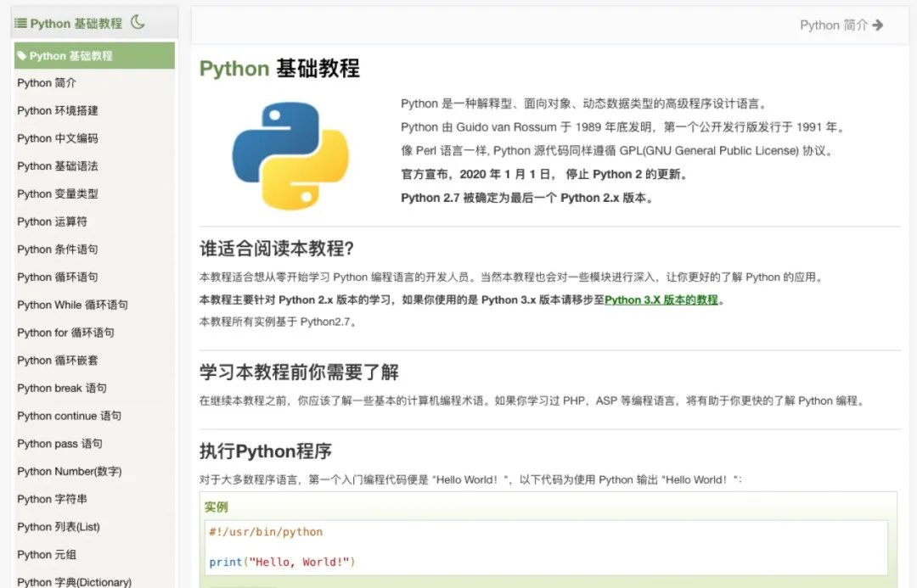Viewport: 917px width, 588px height.
Task: Open Python for 循环语句 chapter
Action: pos(65,333)
